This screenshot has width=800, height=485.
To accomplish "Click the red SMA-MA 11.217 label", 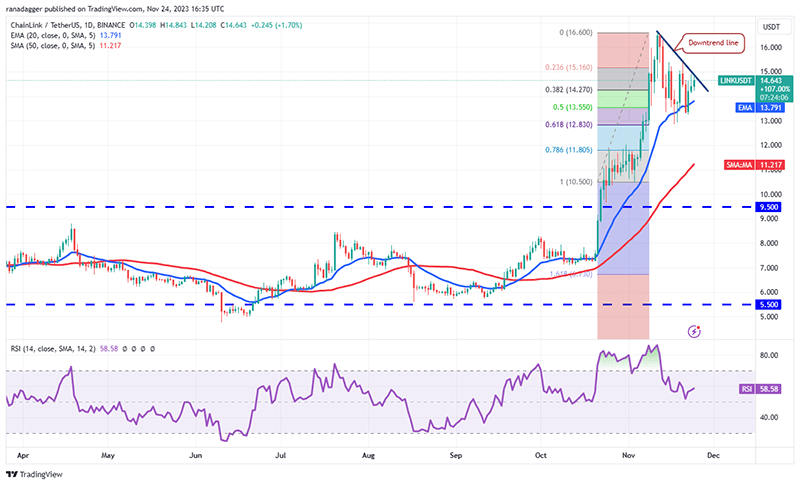I will (754, 165).
